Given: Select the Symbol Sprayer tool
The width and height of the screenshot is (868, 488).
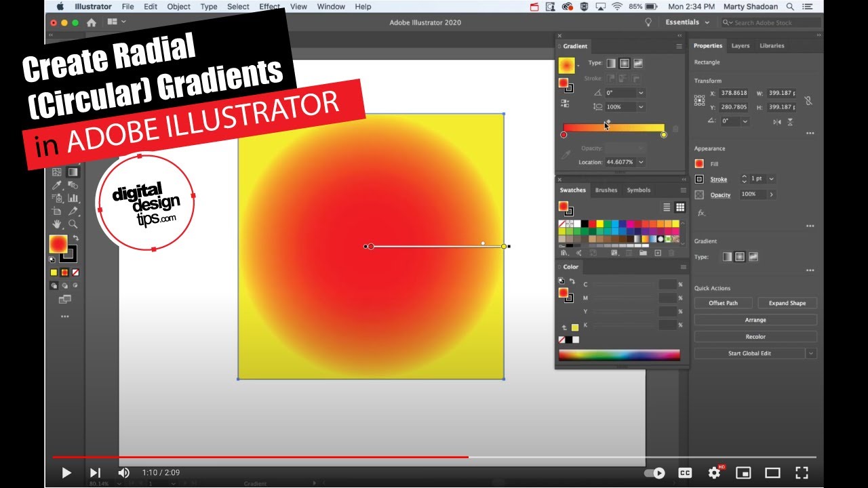Looking at the screenshot, I should pos(56,198).
